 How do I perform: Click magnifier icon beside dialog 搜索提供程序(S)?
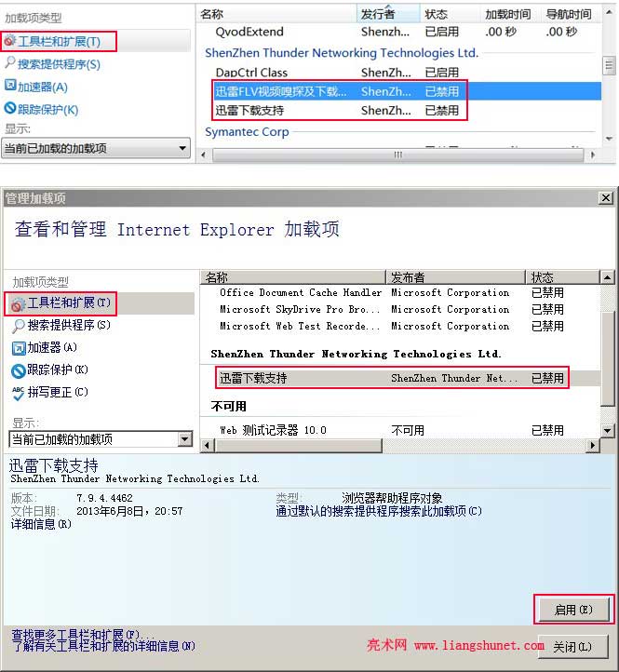[19, 326]
